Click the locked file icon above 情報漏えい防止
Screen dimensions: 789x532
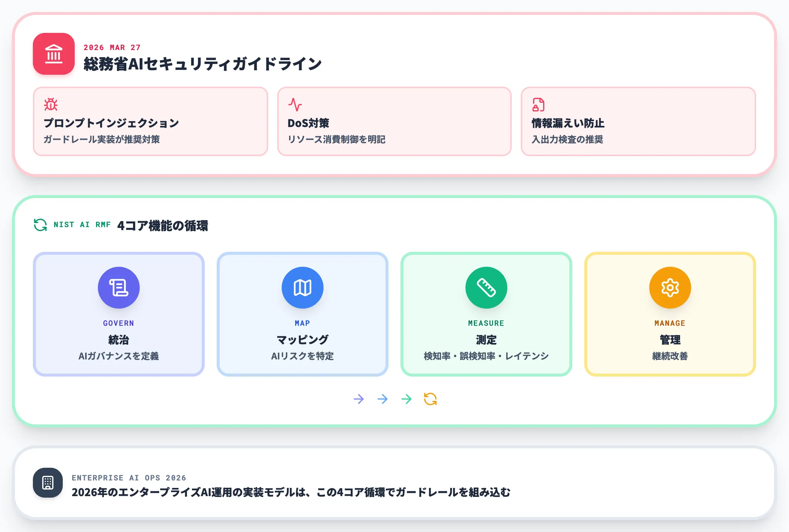pyautogui.click(x=538, y=105)
